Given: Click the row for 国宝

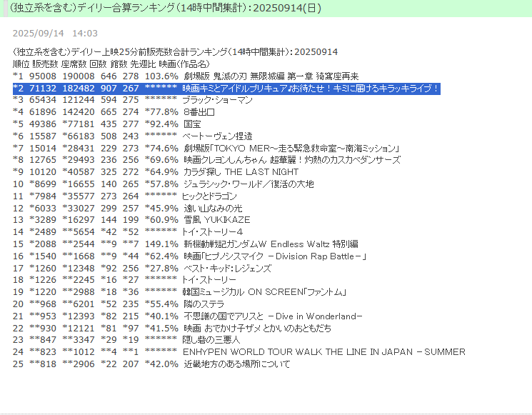Looking at the screenshot, I should 106,124.
